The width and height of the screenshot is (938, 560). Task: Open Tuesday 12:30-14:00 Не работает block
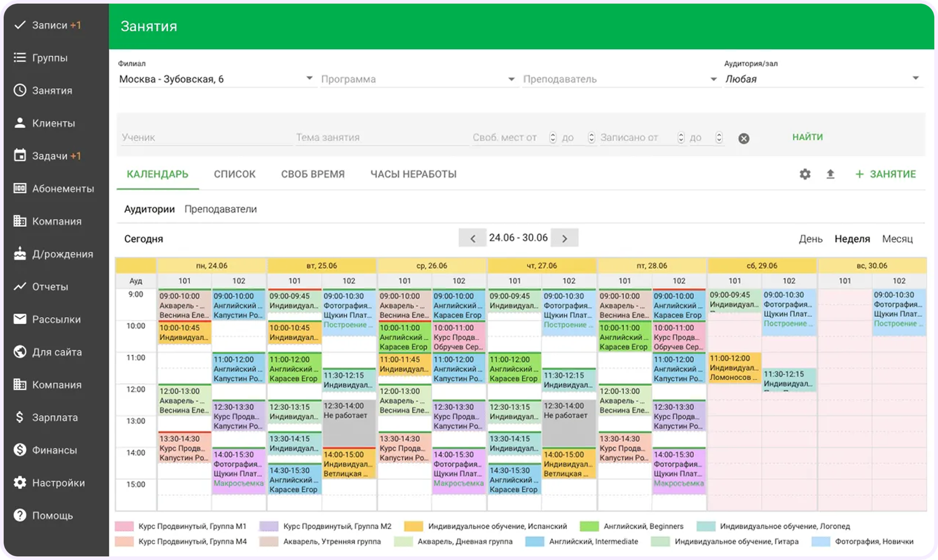pos(348,423)
